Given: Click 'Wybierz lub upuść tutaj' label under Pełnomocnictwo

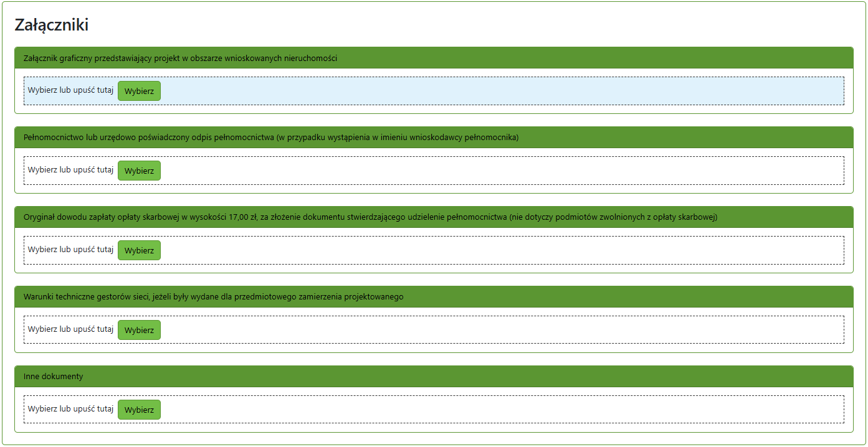Looking at the screenshot, I should (x=70, y=170).
